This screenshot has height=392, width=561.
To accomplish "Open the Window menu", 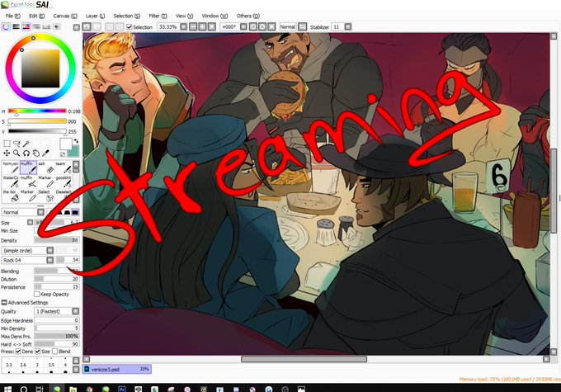I will 214,17.
